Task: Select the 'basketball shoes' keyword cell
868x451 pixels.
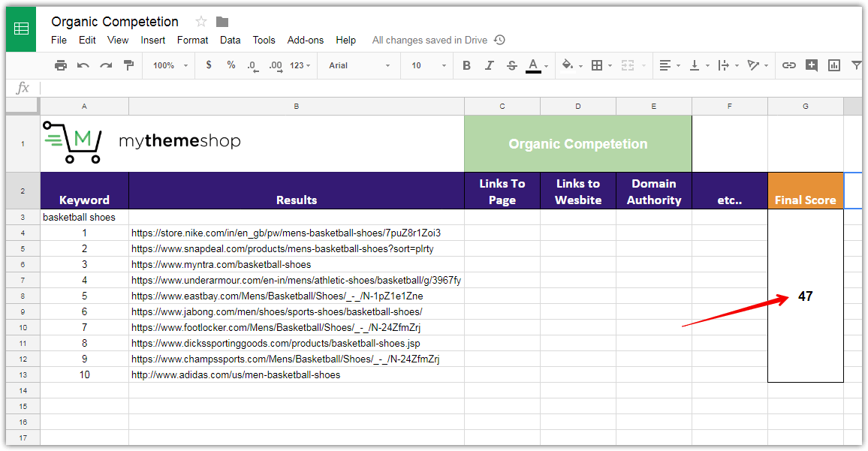Action: (x=84, y=218)
